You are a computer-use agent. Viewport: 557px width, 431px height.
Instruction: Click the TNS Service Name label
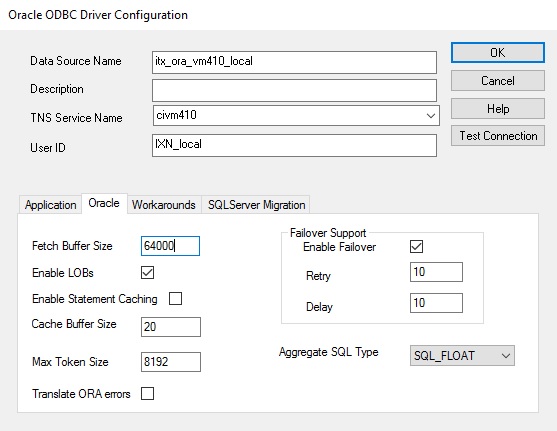[76, 118]
